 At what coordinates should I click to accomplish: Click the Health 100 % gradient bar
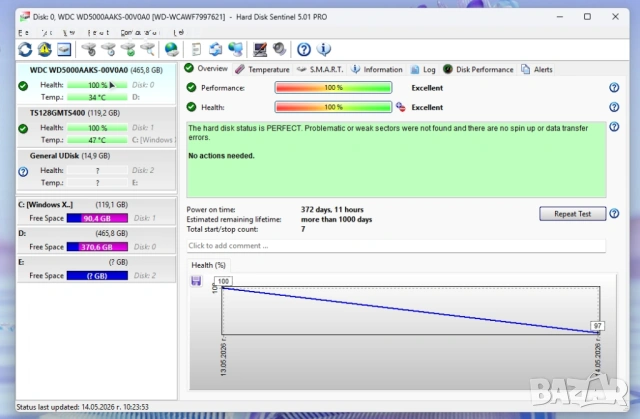coord(333,107)
